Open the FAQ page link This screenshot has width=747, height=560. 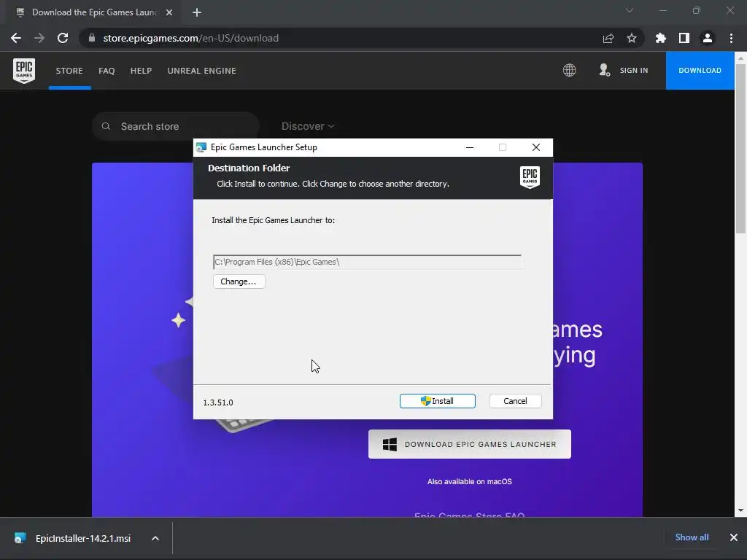[x=107, y=71]
